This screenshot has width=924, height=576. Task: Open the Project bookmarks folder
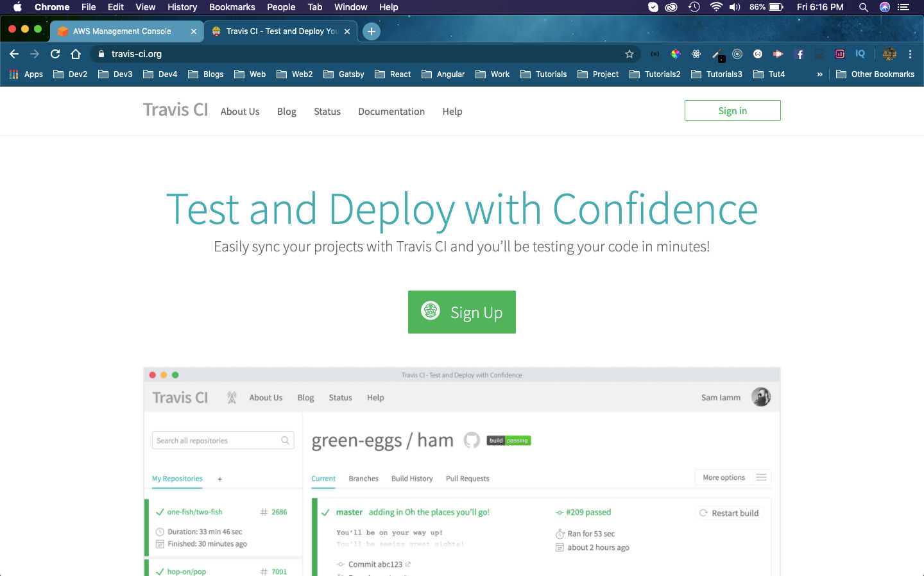click(598, 74)
